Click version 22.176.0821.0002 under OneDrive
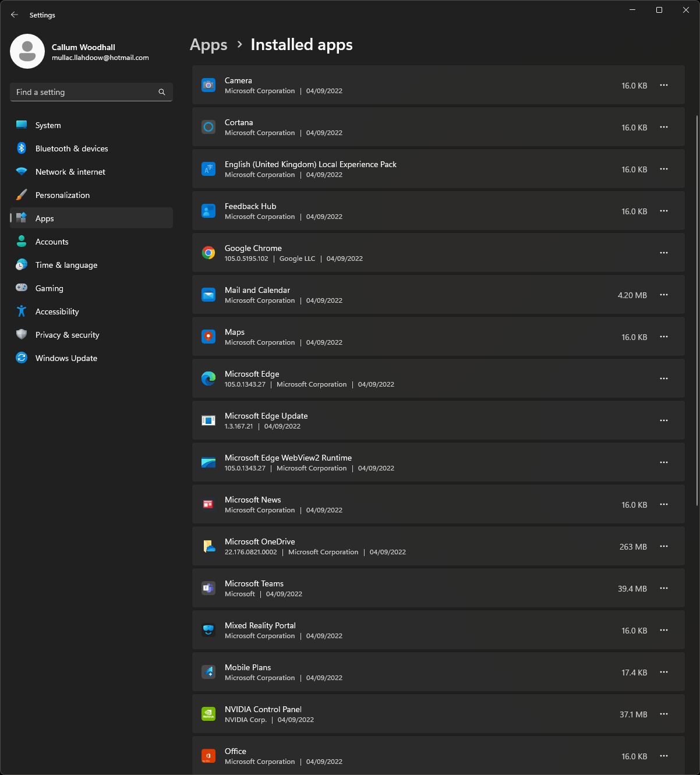700x775 pixels. [x=251, y=552]
